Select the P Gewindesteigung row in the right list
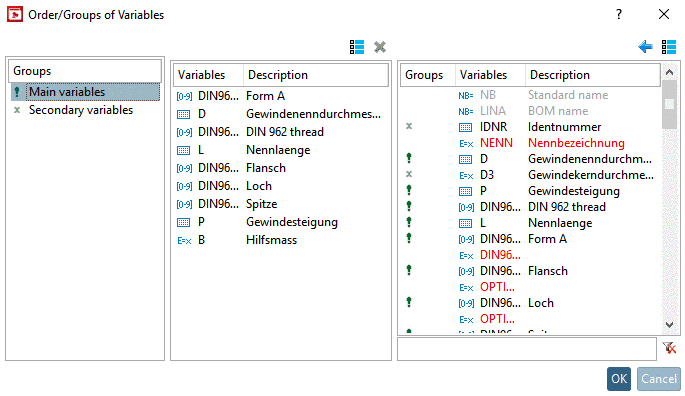This screenshot has width=685, height=396. click(x=530, y=191)
